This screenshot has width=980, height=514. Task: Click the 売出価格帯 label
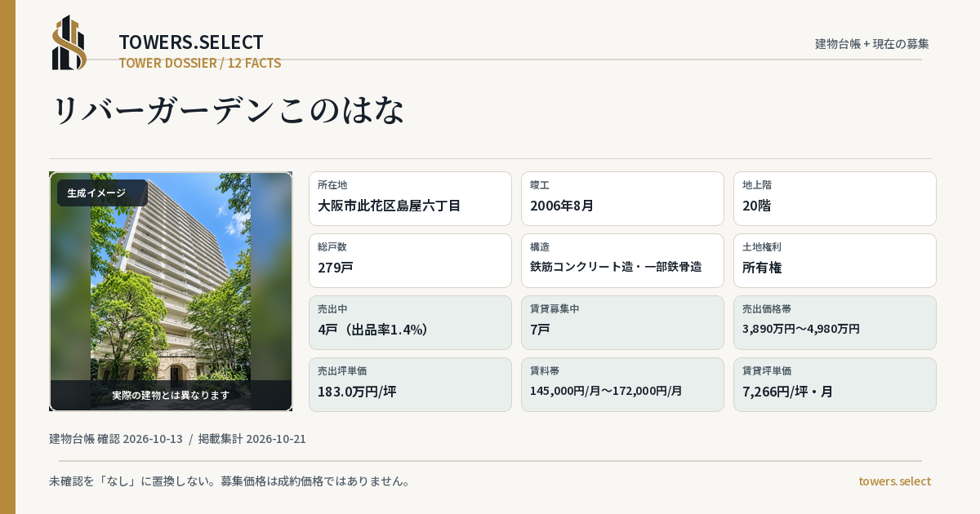767,308
